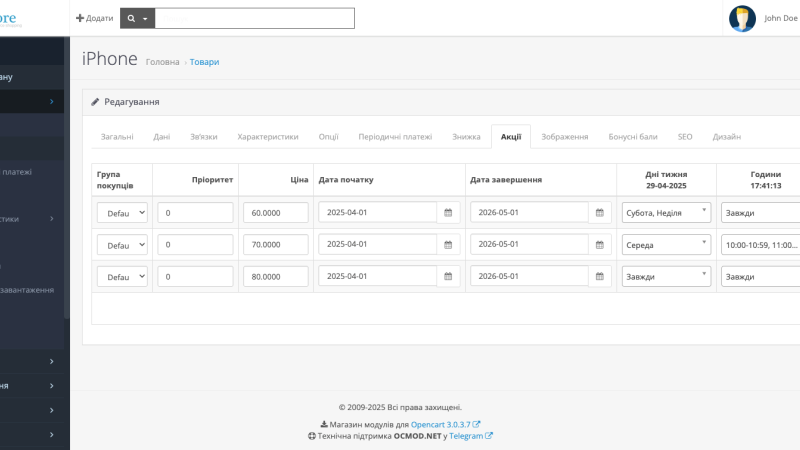The image size is (800, 450).
Task: Switch to the Бонусні бали tab
Action: 633,137
